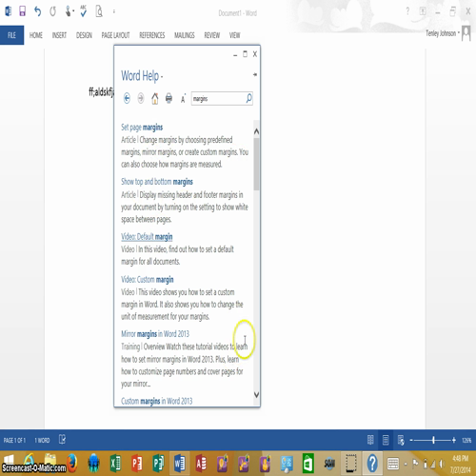Image resolution: width=476 pixels, height=476 pixels.
Task: Undo the last action
Action: [37, 11]
